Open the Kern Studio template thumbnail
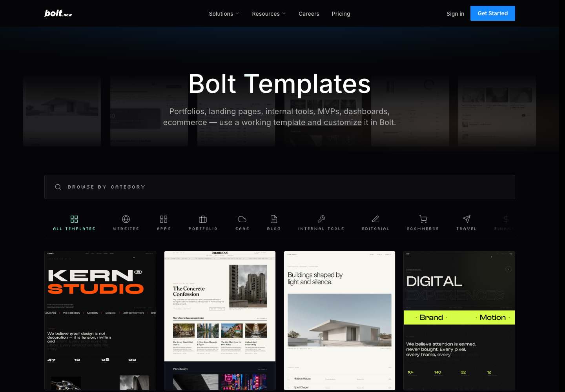Screen dimensions: 565x392 [x=100, y=321]
